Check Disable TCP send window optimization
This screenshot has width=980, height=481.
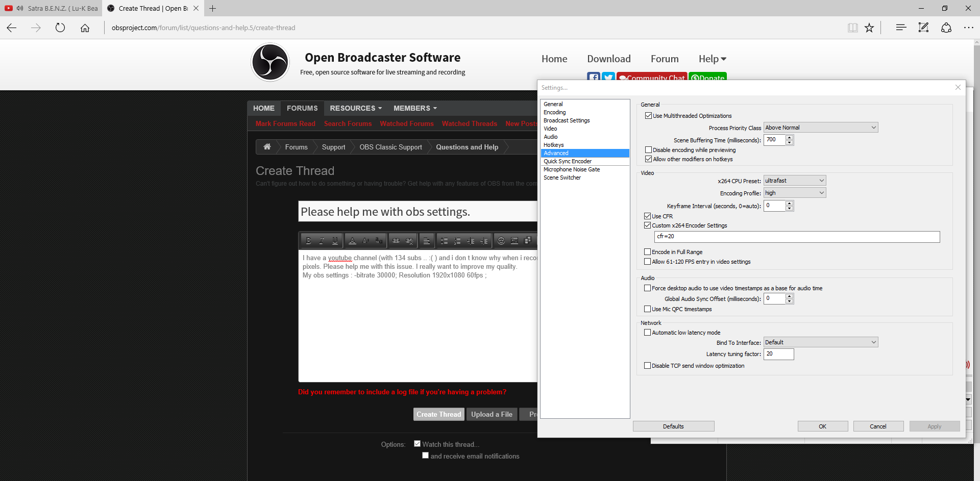pos(647,366)
